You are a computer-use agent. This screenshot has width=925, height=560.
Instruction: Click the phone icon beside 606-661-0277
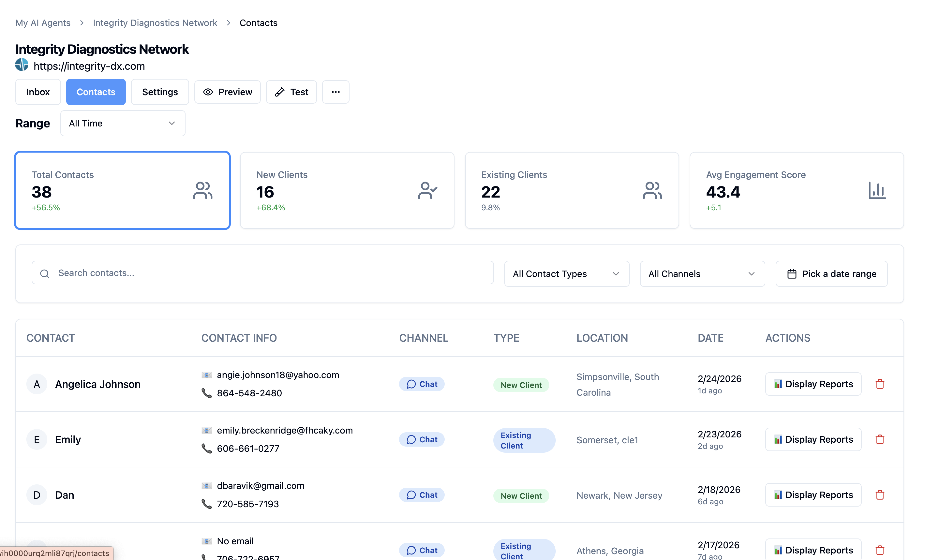pos(207,449)
